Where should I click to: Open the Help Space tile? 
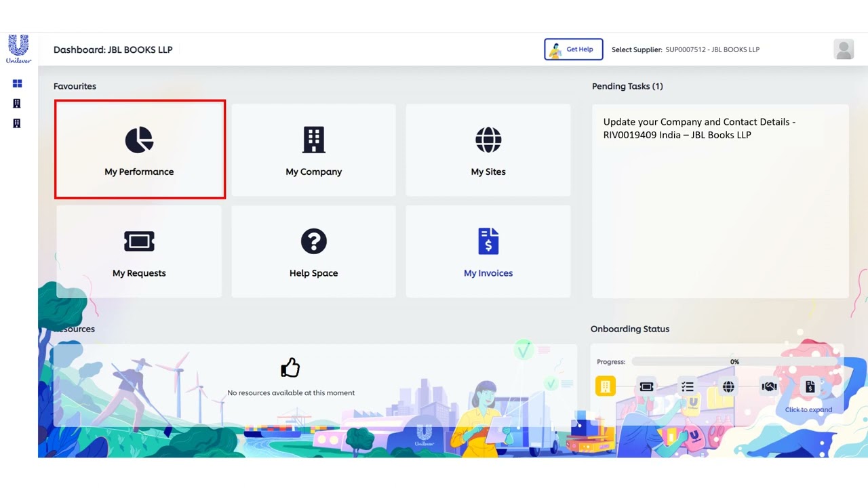tap(313, 251)
